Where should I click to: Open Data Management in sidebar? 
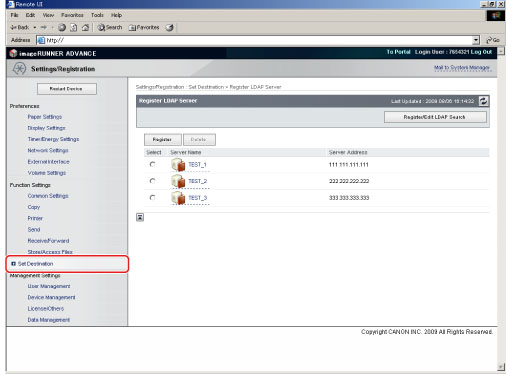pyautogui.click(x=49, y=320)
